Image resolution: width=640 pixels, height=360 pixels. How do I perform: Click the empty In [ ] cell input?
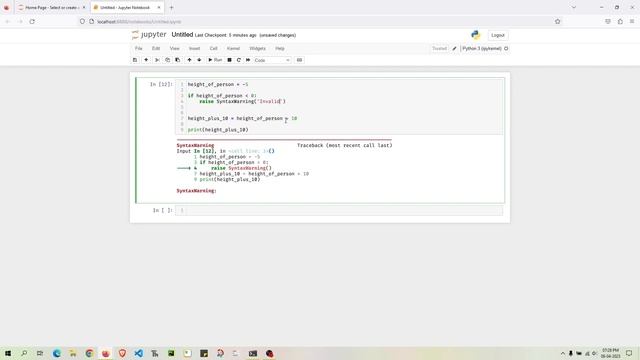pyautogui.click(x=340, y=210)
